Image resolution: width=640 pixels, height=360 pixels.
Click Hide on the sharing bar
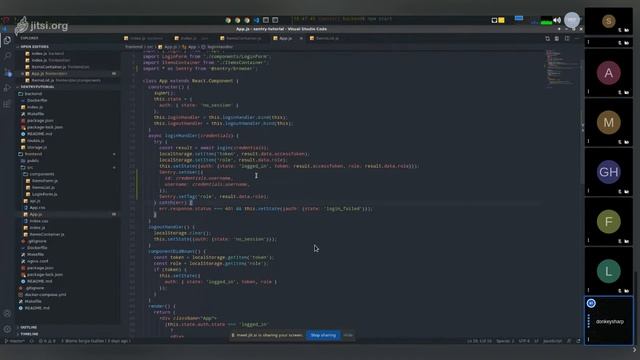[x=348, y=335]
